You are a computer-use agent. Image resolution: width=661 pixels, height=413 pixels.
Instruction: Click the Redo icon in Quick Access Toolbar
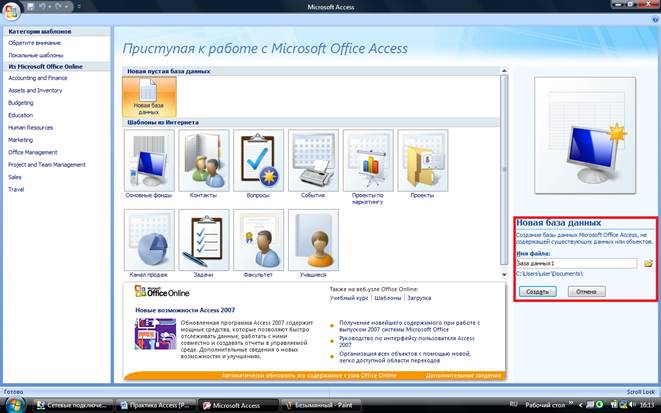click(x=58, y=7)
